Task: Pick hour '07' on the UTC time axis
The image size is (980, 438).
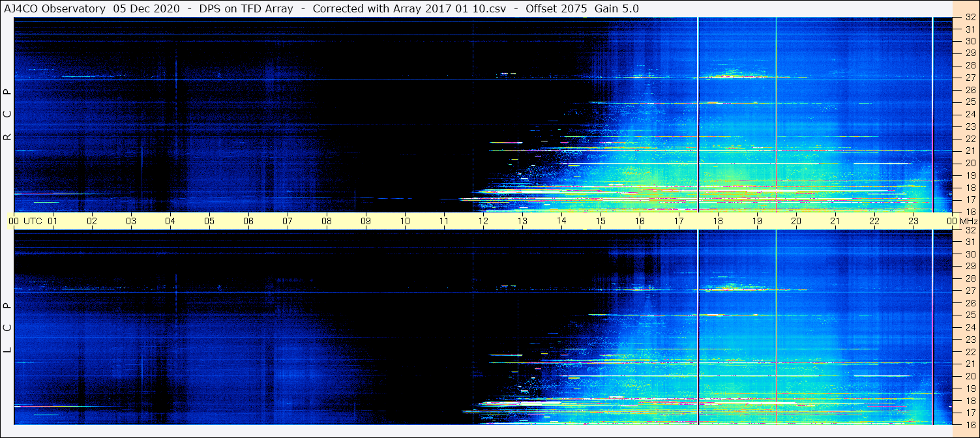Action: click(x=288, y=221)
